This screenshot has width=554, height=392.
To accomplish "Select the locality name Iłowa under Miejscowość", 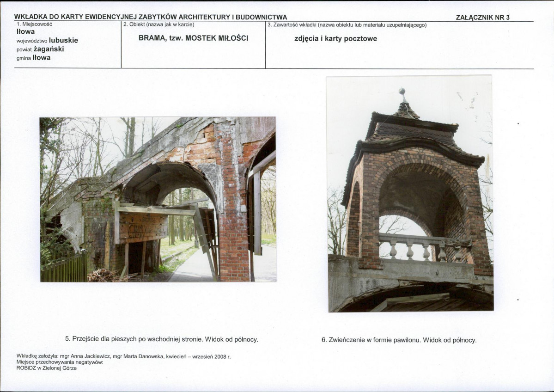I will [x=25, y=32].
